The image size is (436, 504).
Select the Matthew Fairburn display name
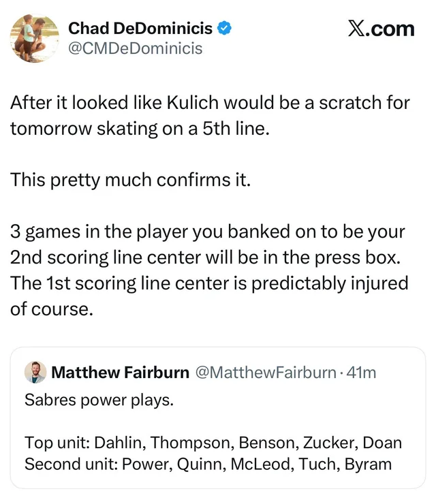click(x=121, y=373)
